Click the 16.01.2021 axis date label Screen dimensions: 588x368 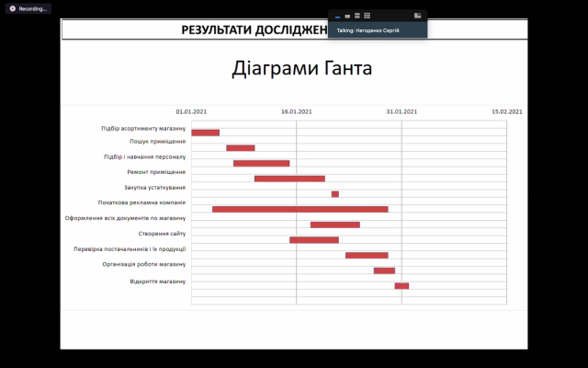(296, 111)
